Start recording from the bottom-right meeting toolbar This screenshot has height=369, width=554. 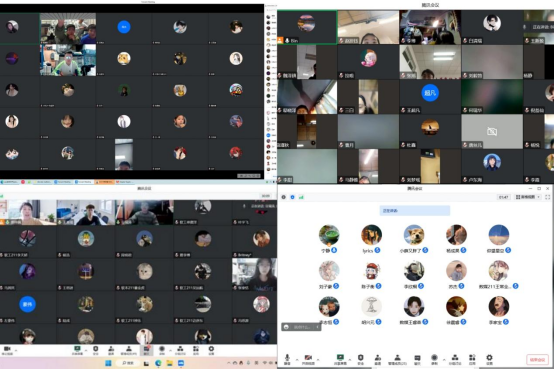435,359
